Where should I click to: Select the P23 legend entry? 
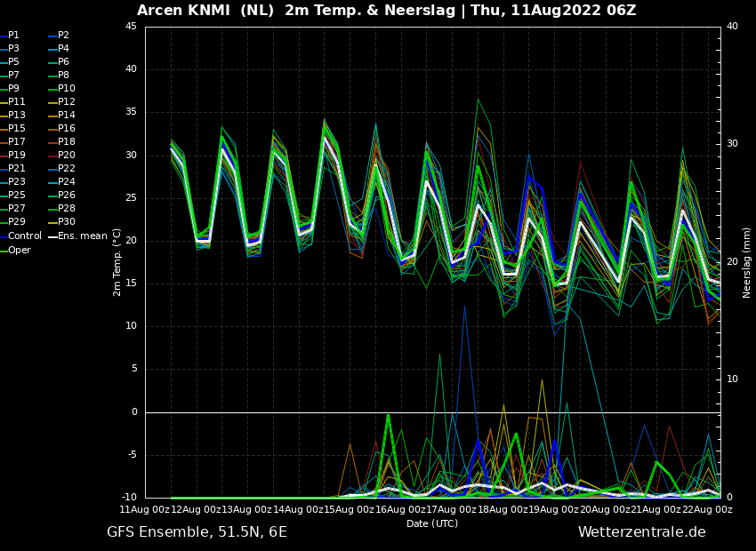(16, 181)
